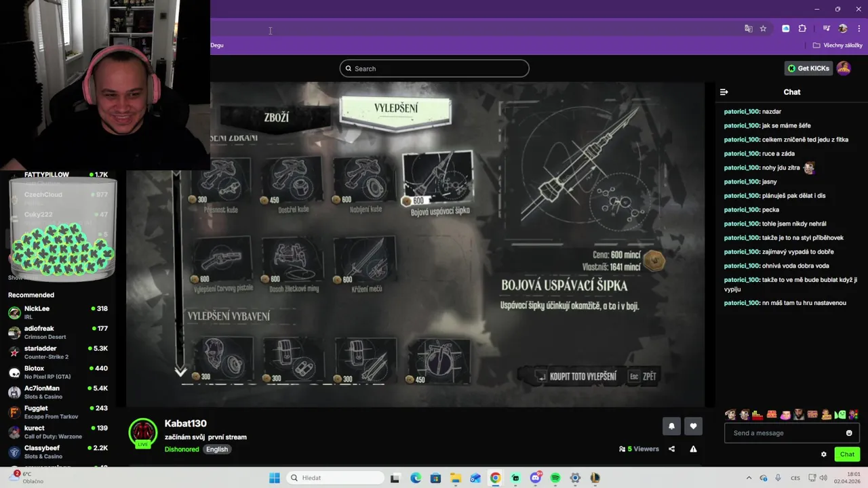The height and width of the screenshot is (488, 868).
Task: Follow Kabat130 with the heart button
Action: point(693,426)
